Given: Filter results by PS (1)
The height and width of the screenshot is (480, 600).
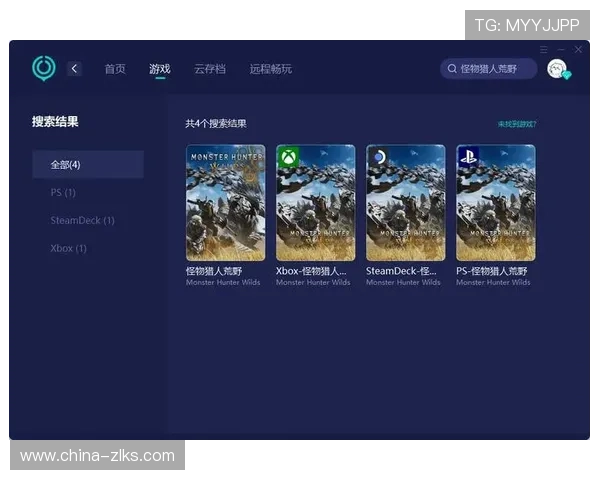Looking at the screenshot, I should click(x=63, y=192).
